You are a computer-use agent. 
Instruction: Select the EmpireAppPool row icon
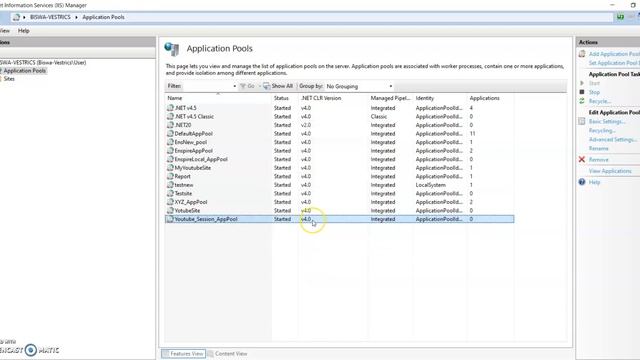coord(170,151)
